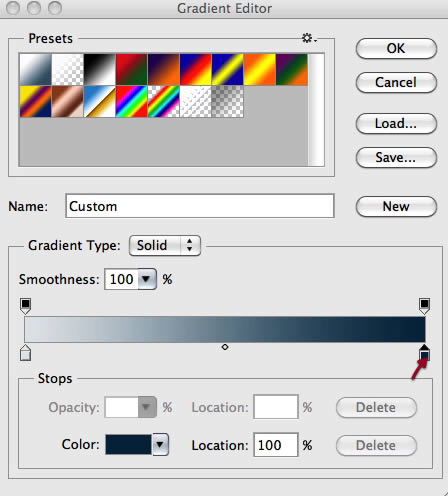Choose the black-to-white gradient preset

tap(99, 70)
